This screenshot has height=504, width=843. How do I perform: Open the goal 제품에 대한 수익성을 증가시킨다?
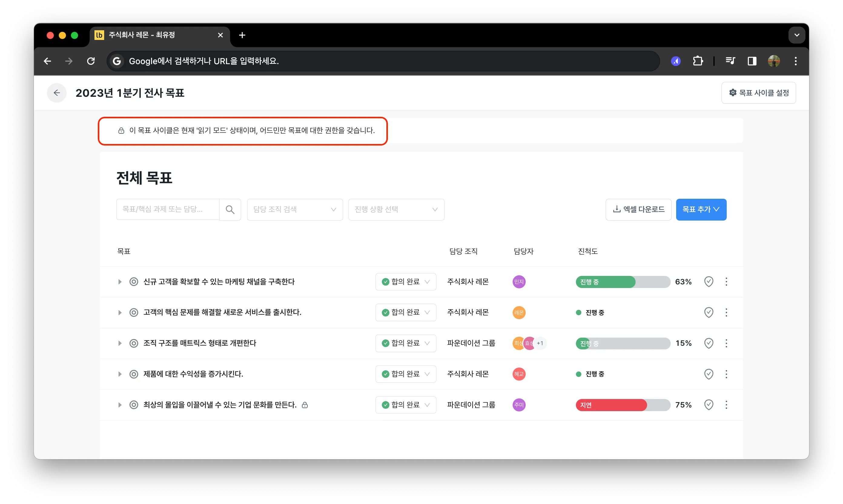(193, 374)
